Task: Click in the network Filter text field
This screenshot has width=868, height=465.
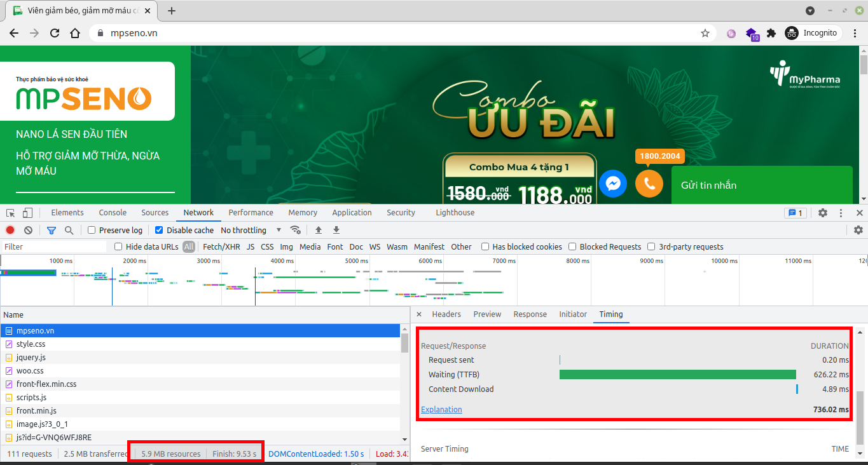Action: click(53, 246)
